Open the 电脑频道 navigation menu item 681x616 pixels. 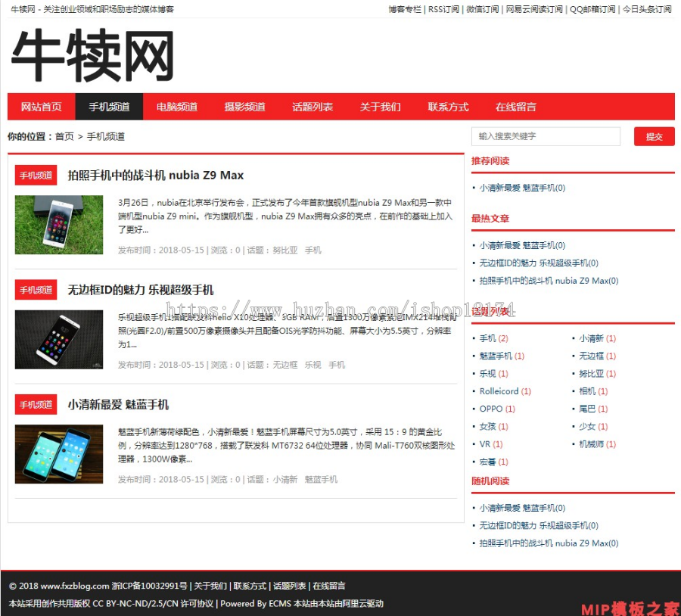[177, 107]
